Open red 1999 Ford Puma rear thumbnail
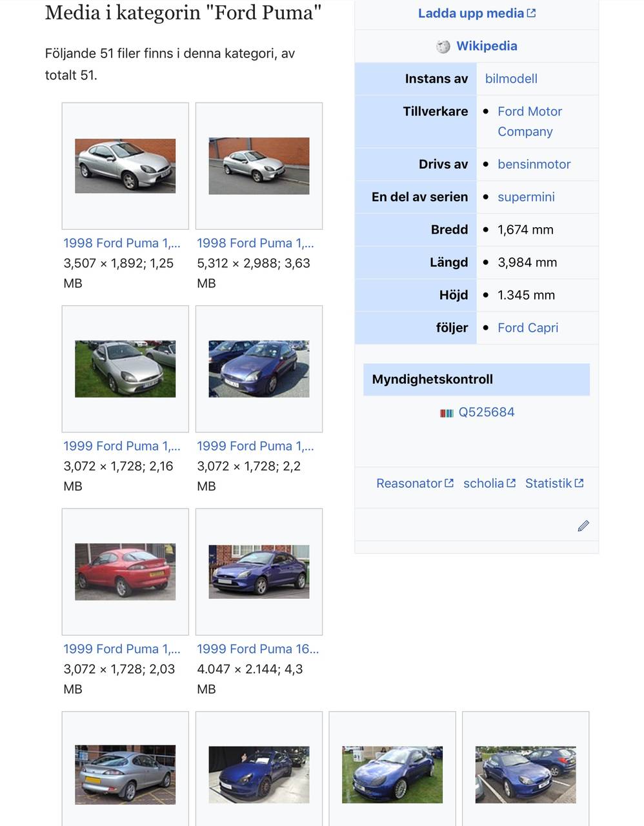644x826 pixels. (125, 572)
